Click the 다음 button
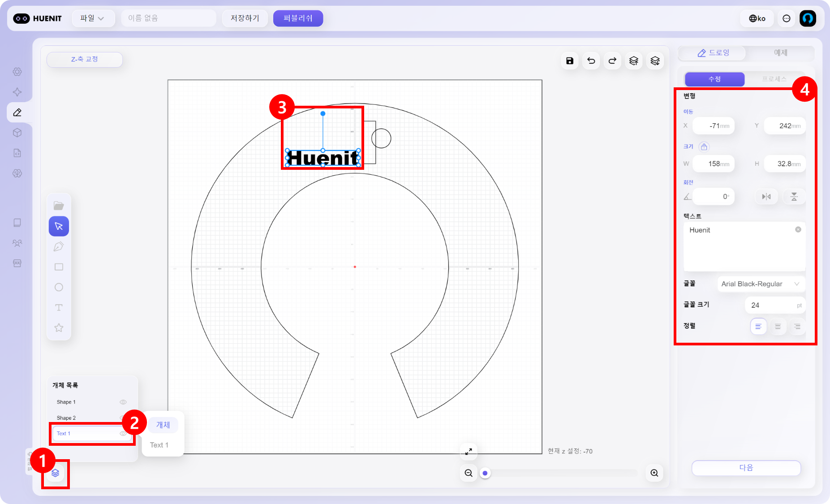The image size is (830, 504). coord(746,468)
